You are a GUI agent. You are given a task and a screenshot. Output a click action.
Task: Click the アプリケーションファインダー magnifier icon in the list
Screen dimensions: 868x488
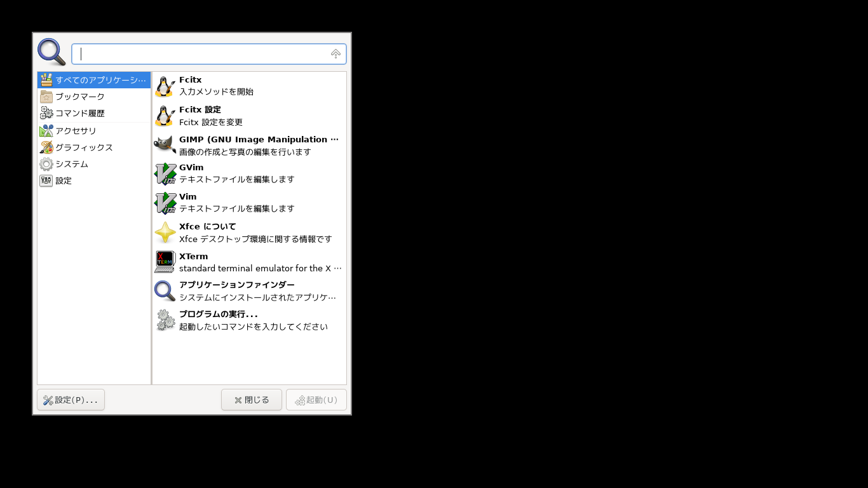tap(165, 292)
